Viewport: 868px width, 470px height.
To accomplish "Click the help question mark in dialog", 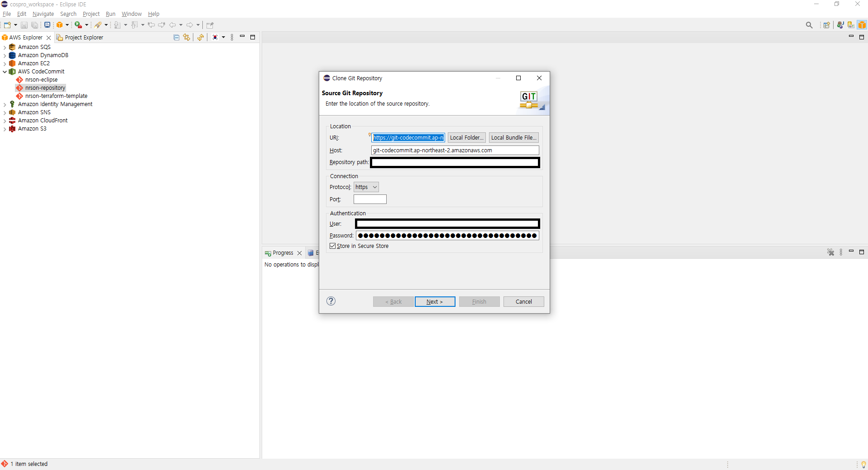I will [x=331, y=301].
